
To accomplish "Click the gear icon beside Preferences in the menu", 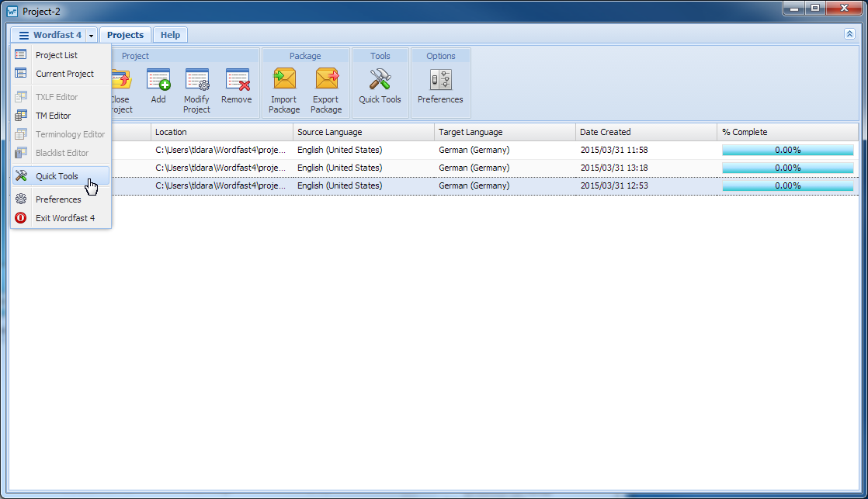I will (x=21, y=199).
